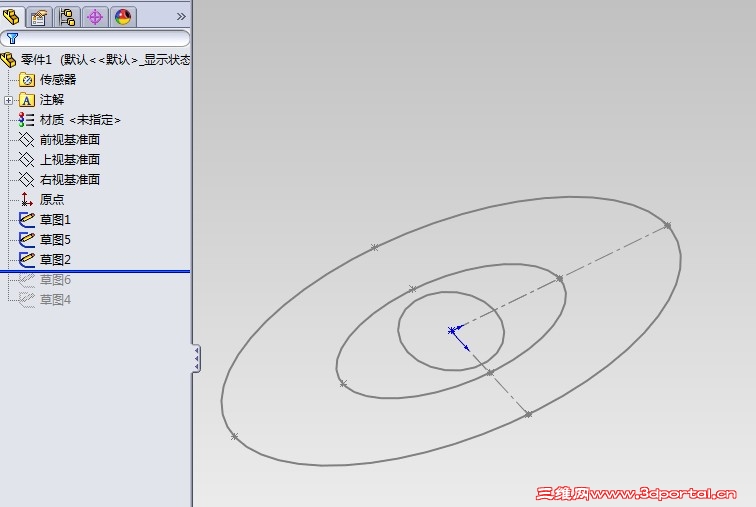Viewport: 756px width, 507px height.
Task: Select the 零件1 root part icon
Action: coord(9,60)
